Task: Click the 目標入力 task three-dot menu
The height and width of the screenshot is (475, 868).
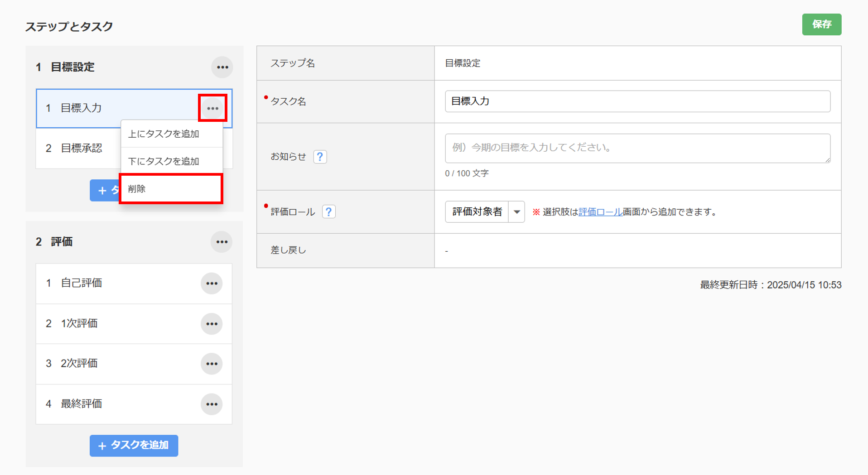Action: [212, 108]
